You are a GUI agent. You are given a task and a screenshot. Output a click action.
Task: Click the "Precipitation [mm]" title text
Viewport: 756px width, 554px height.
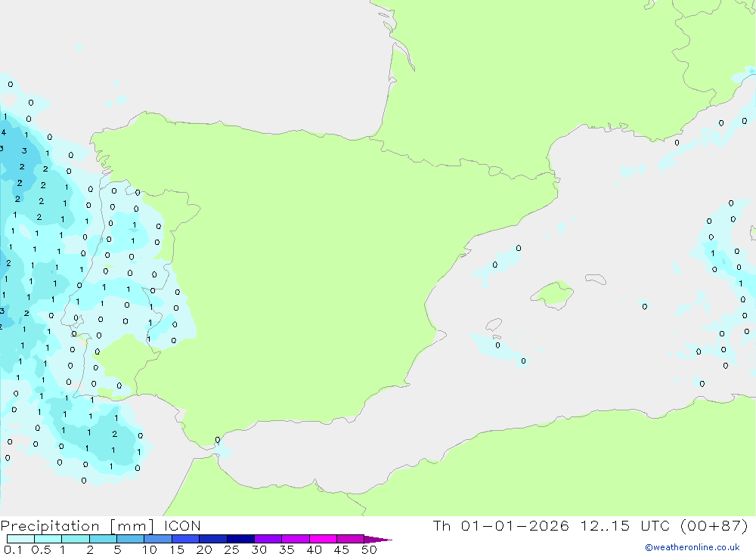[x=78, y=526]
